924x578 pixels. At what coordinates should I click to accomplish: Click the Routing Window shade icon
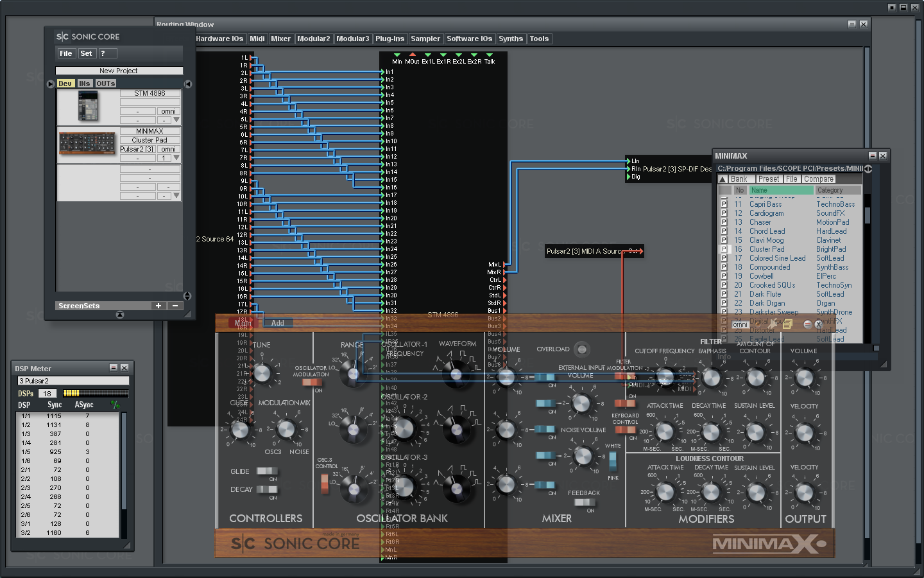tap(851, 24)
